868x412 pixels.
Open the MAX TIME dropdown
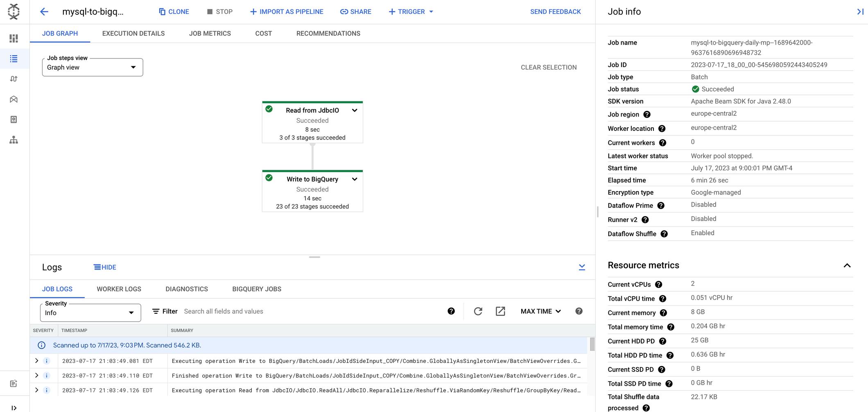click(540, 311)
